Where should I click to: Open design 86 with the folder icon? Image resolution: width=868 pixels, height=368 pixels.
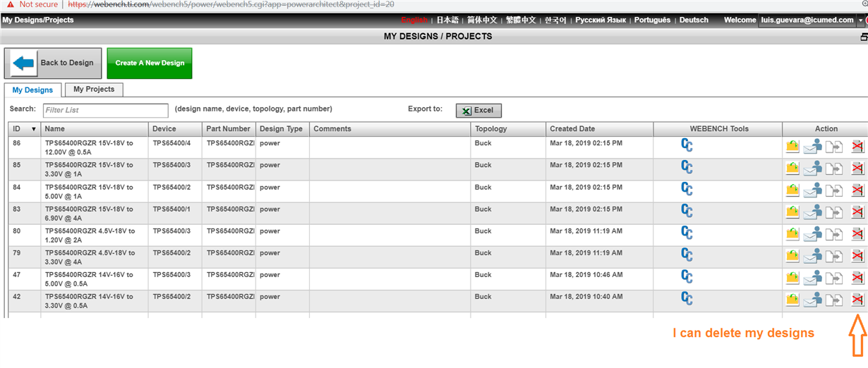[792, 147]
